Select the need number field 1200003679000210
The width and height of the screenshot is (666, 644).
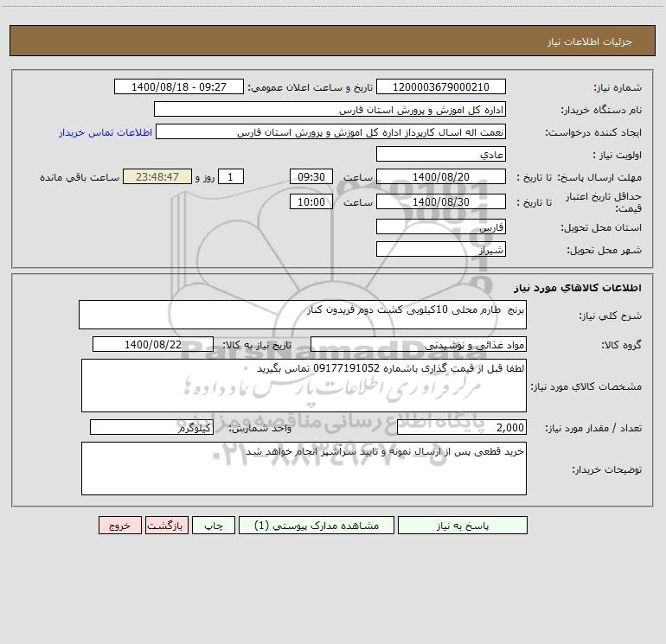[x=441, y=86]
